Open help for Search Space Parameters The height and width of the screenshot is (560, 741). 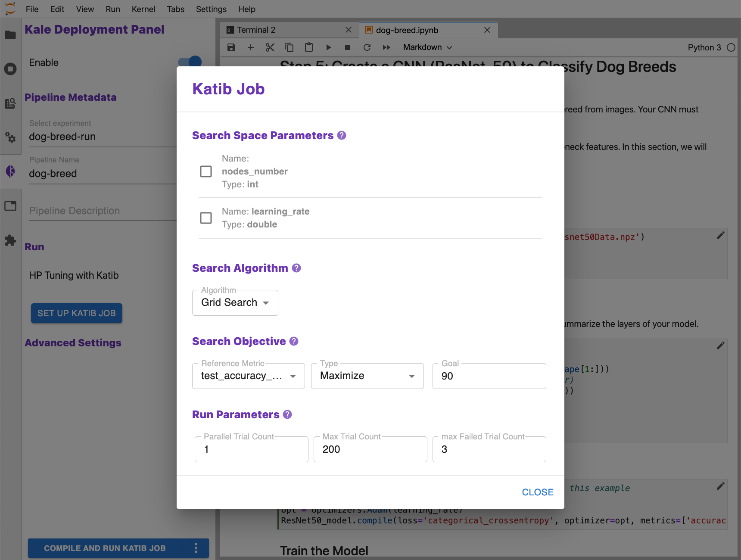click(342, 135)
